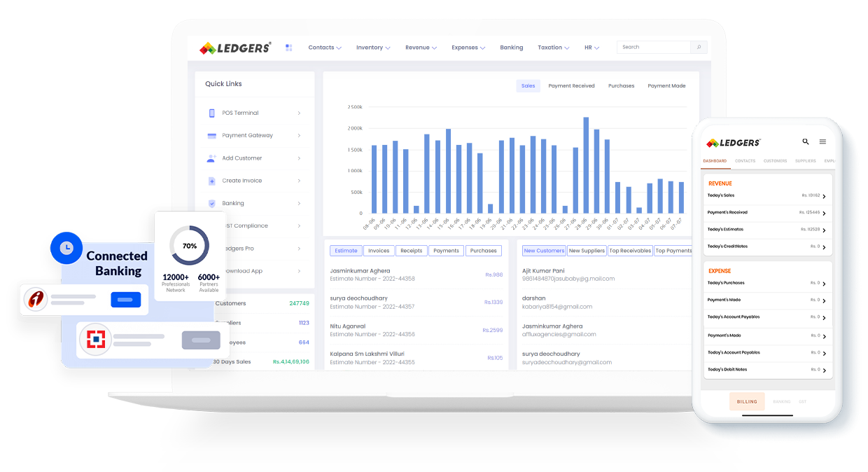The height and width of the screenshot is (472, 868).
Task: Click the Create Invoice icon
Action: pos(211,180)
